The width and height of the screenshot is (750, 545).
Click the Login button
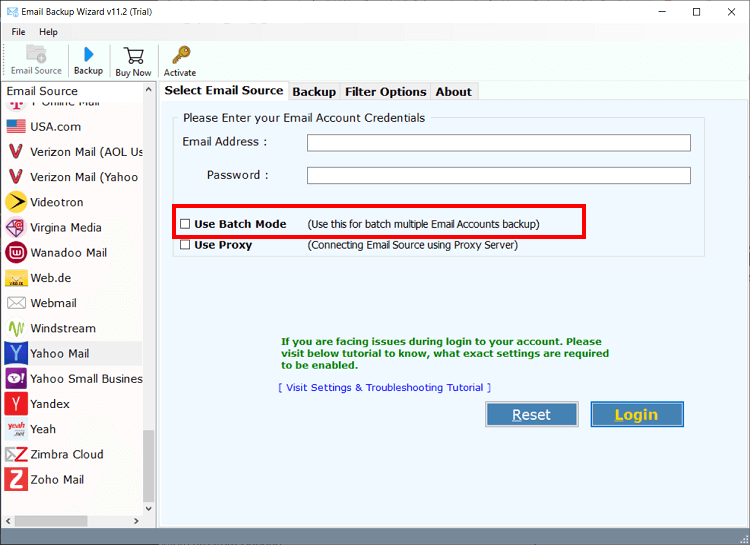tap(637, 414)
